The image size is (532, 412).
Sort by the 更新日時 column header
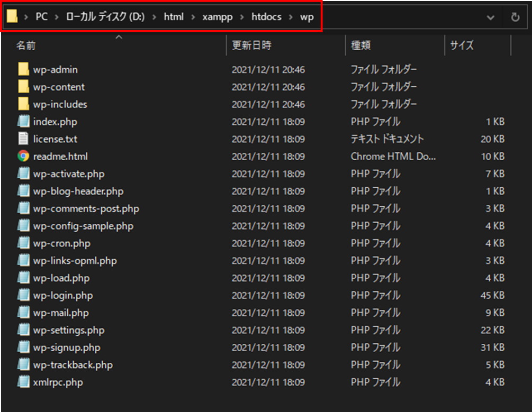pyautogui.click(x=251, y=46)
